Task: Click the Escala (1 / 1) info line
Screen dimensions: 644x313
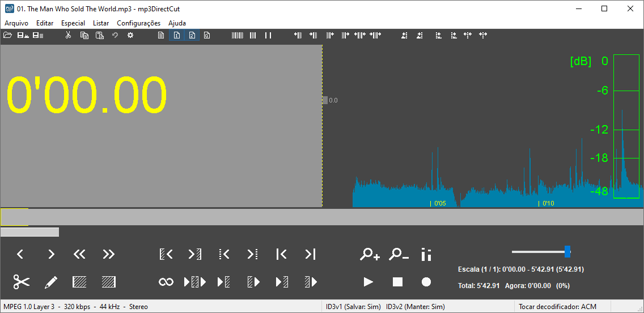Action: click(521, 269)
